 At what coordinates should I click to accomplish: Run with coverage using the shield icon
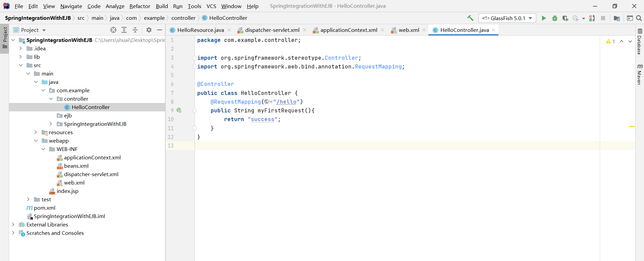[566, 18]
